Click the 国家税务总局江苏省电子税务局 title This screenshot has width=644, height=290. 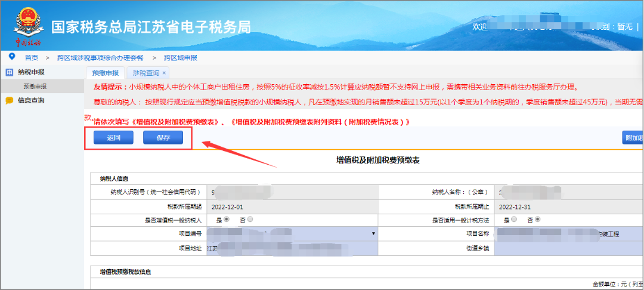(151, 27)
